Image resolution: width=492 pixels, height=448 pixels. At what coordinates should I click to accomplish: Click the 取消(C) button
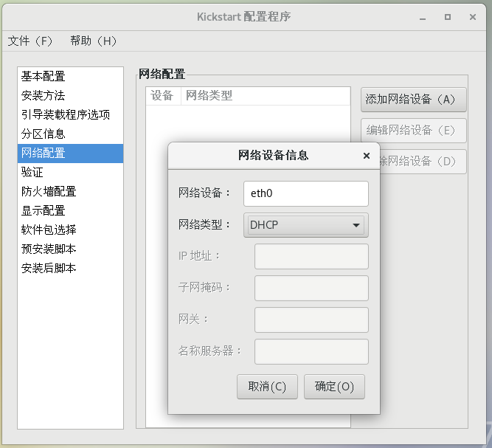point(267,387)
